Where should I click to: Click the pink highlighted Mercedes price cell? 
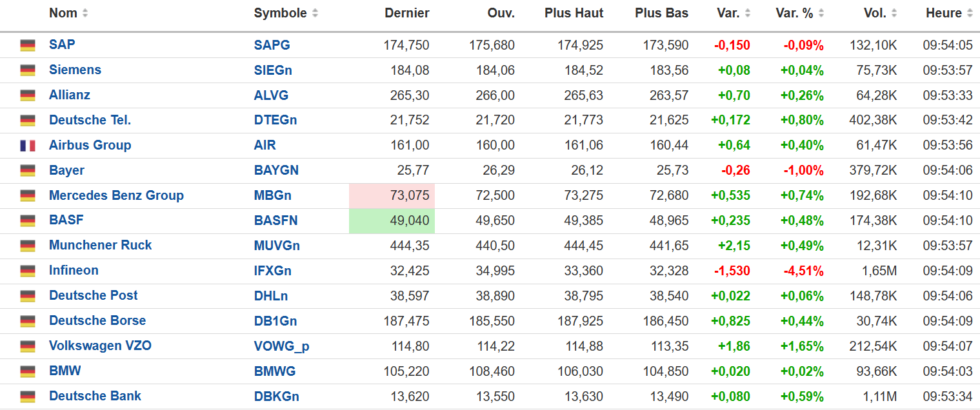tap(392, 195)
